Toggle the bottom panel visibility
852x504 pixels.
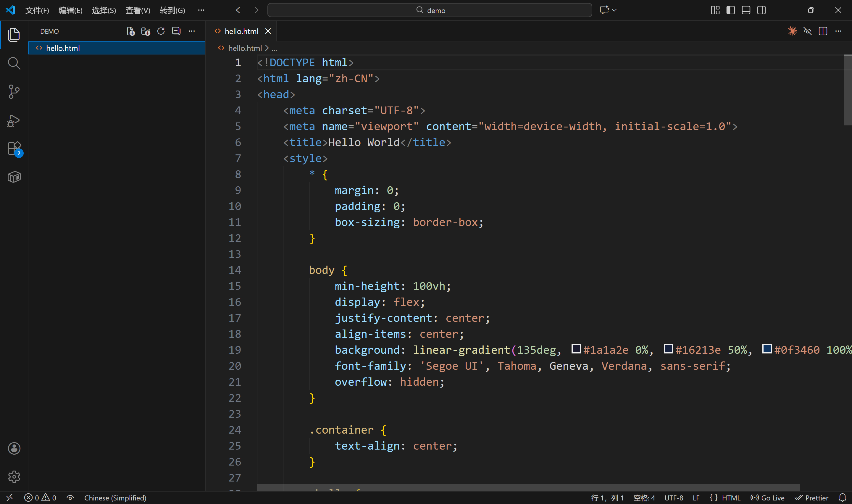coord(746,10)
